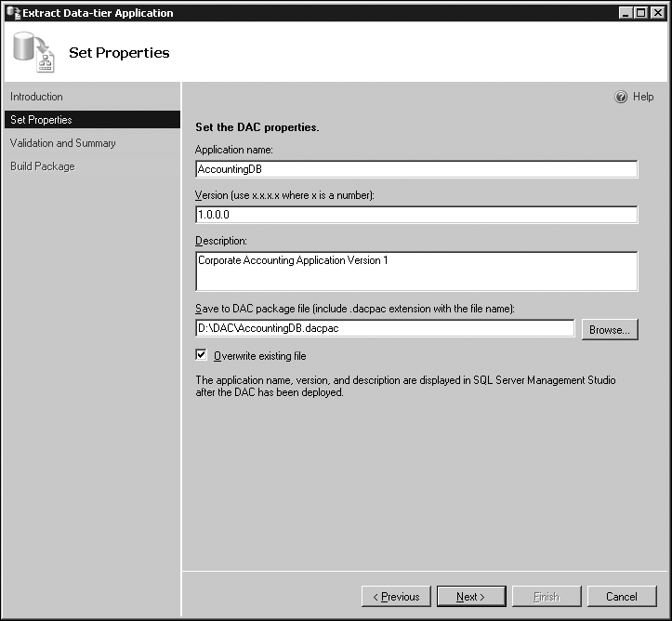The width and height of the screenshot is (672, 621).
Task: Open the Help link
Action: (x=643, y=97)
